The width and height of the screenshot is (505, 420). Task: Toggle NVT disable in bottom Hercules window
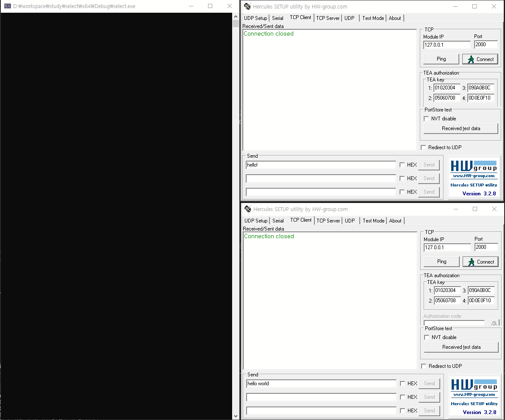click(427, 337)
